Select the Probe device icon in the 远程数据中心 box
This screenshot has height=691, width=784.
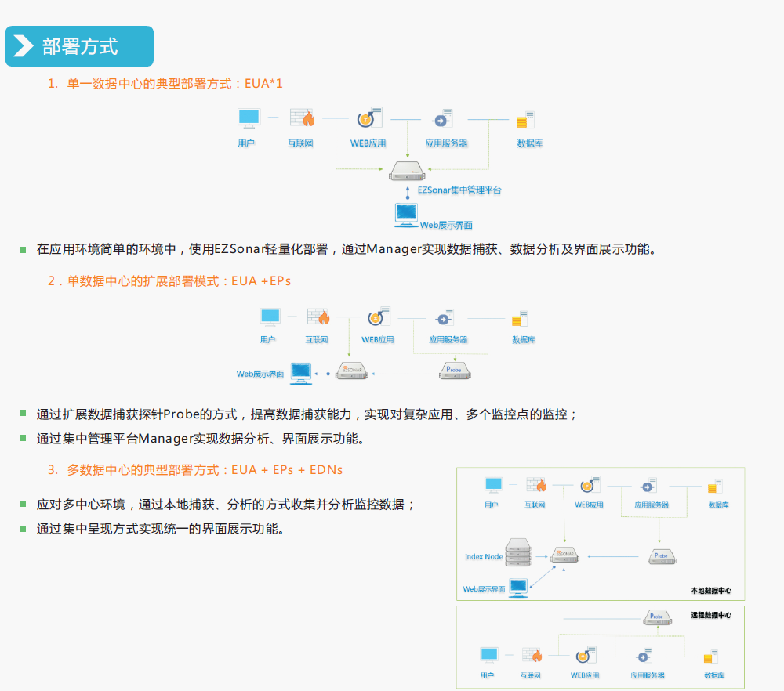657,617
